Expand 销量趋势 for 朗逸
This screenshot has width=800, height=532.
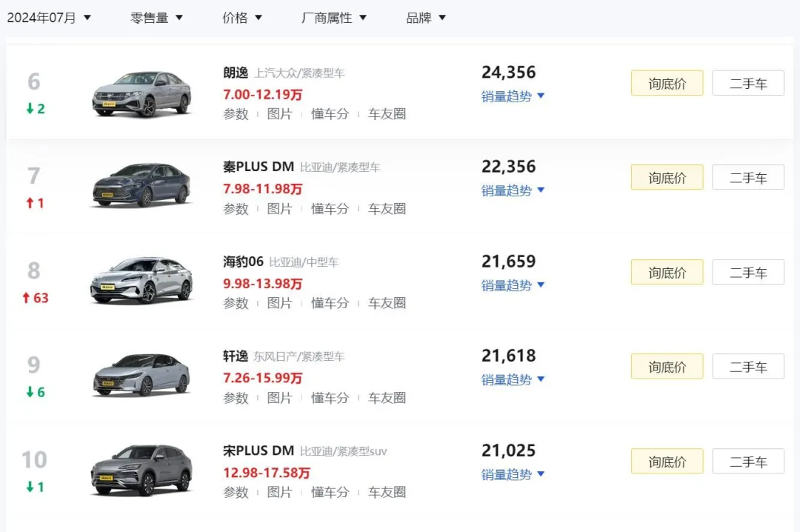coord(513,96)
